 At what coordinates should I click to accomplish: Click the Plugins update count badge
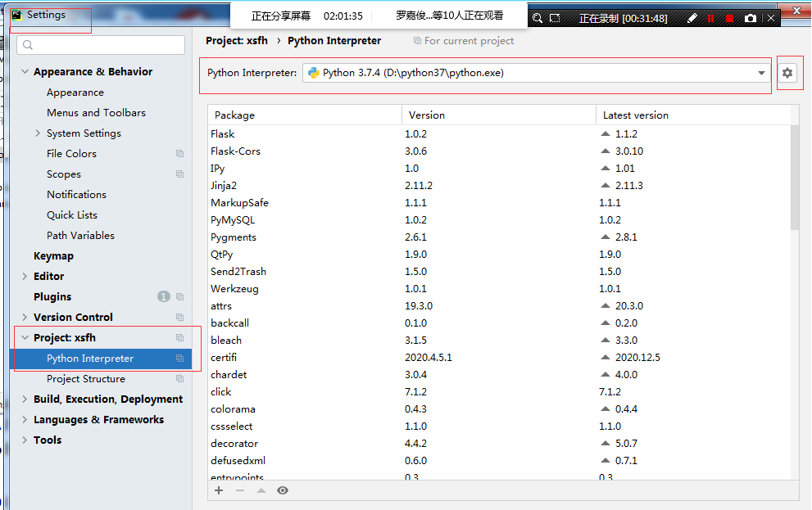(x=164, y=296)
